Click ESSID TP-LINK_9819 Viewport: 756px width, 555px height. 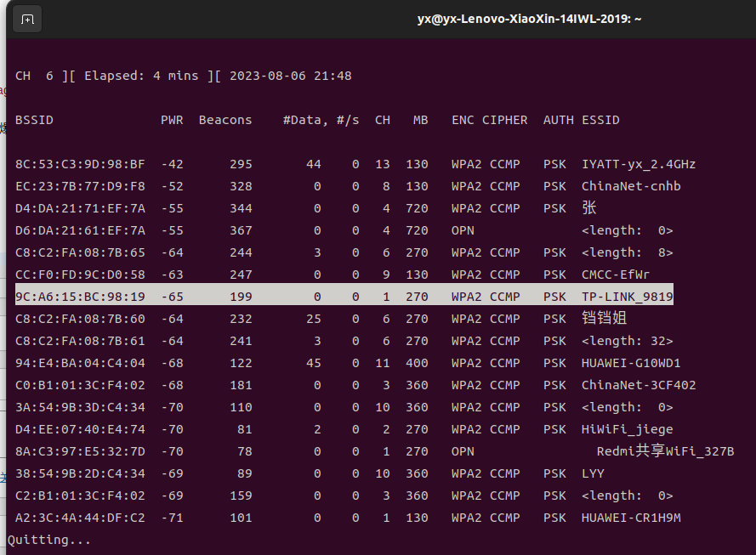(628, 297)
